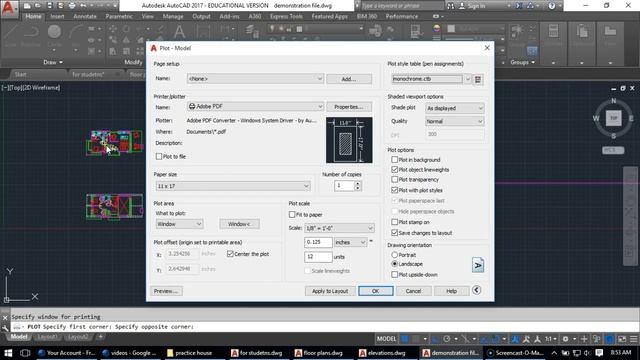
Task: Uncheck Save changes to layout
Action: [x=394, y=233]
